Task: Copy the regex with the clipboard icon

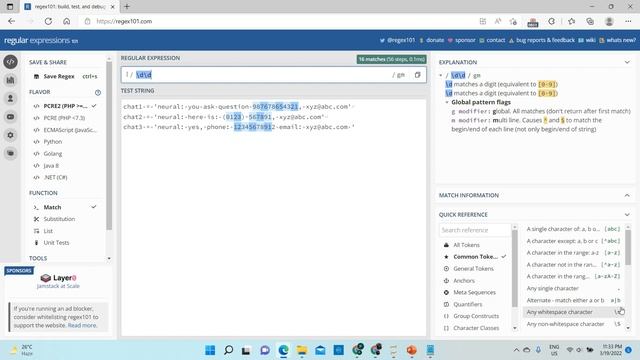Action: click(417, 75)
